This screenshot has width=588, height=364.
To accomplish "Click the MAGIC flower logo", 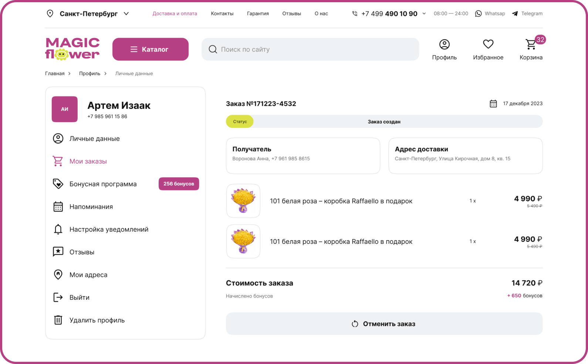I will click(x=72, y=49).
